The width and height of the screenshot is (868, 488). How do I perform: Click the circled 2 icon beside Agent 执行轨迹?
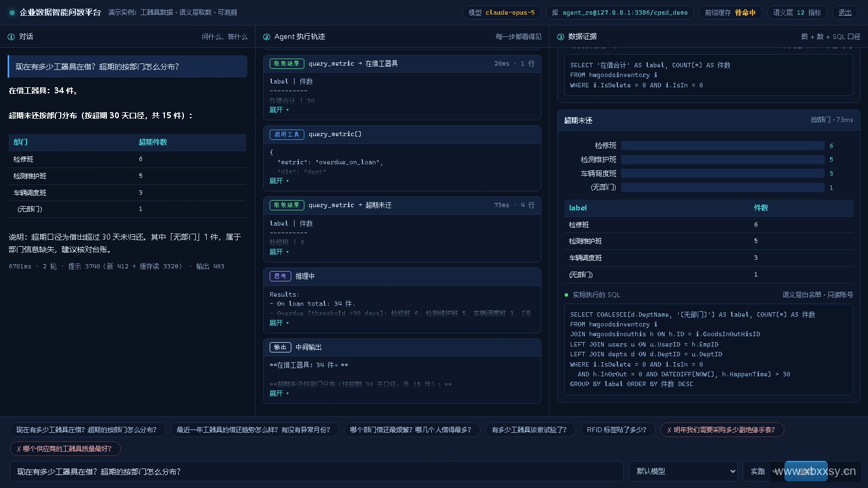[266, 37]
